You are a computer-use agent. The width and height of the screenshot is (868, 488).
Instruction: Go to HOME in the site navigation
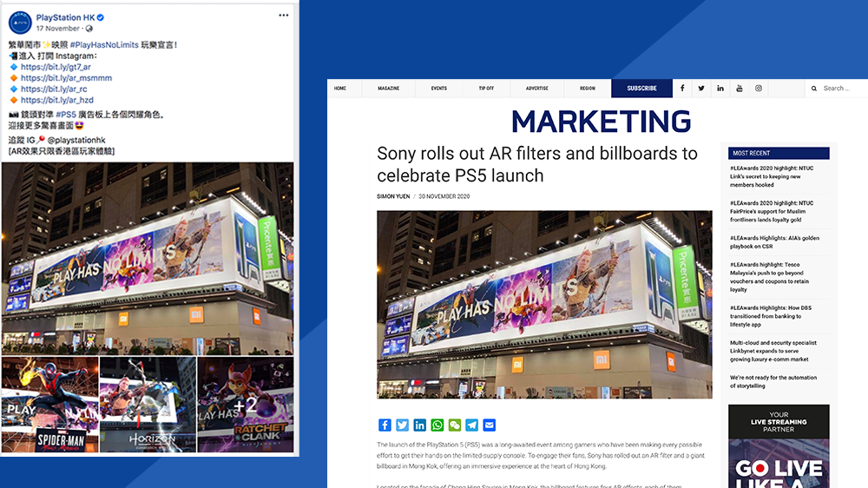coord(340,89)
